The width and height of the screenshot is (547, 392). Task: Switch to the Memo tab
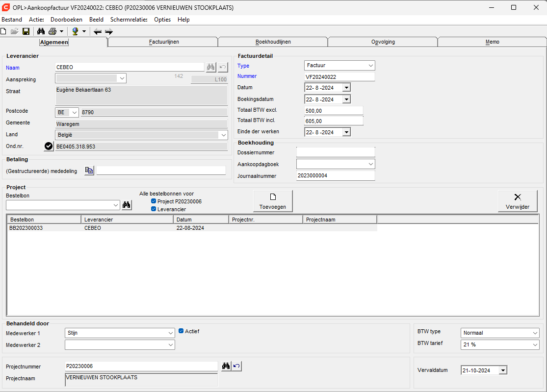click(492, 42)
